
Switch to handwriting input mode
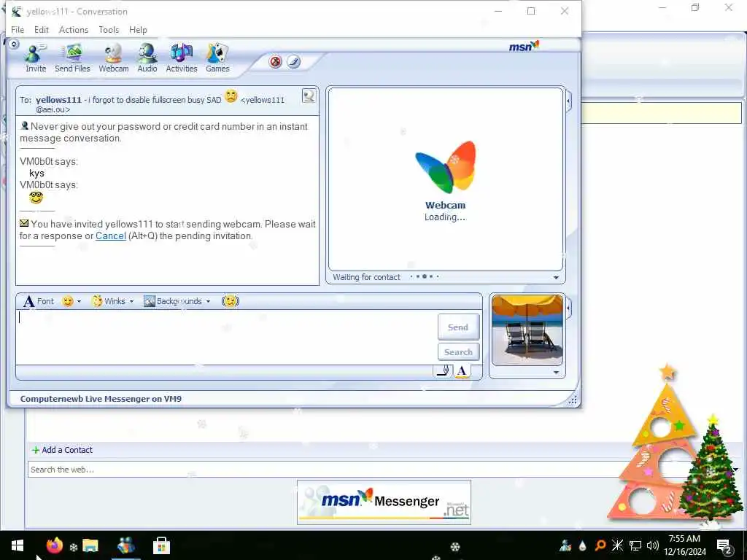(x=444, y=370)
